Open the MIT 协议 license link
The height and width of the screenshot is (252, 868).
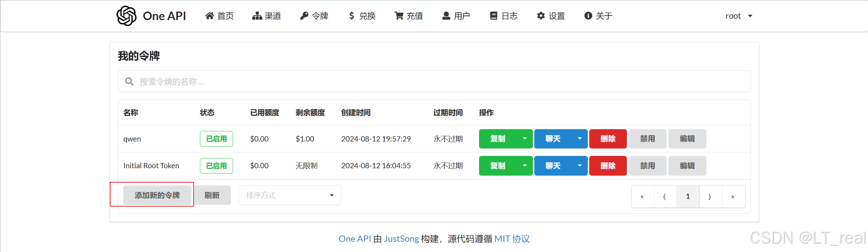[512, 239]
